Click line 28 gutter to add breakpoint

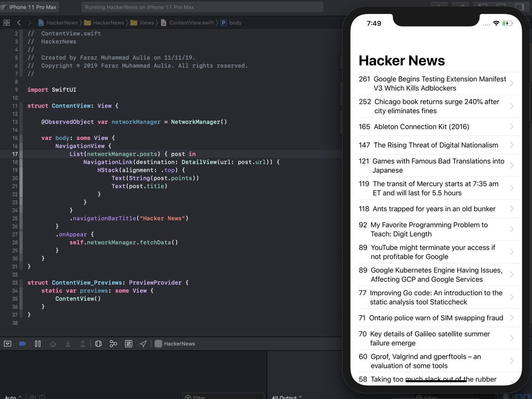coord(15,243)
